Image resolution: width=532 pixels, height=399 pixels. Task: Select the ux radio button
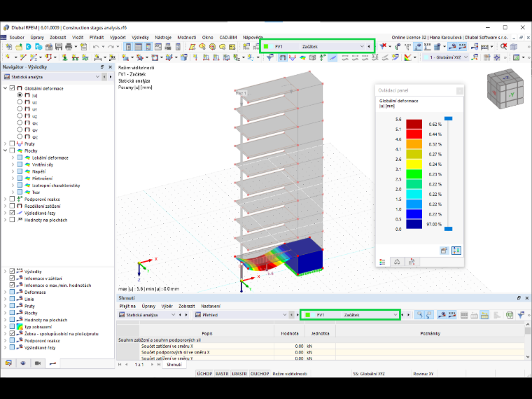pyautogui.click(x=20, y=102)
